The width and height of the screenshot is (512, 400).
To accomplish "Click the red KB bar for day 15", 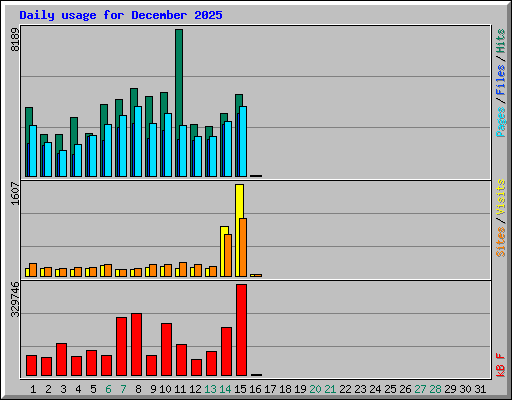I will click(x=241, y=330).
